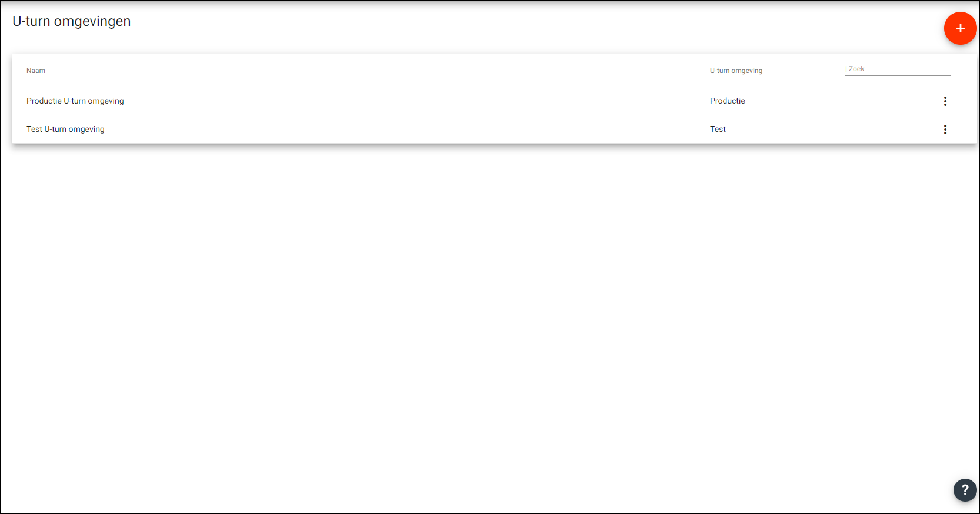Select the Test U-turn omgeving name
Screen dimensions: 980x514
(x=65, y=130)
